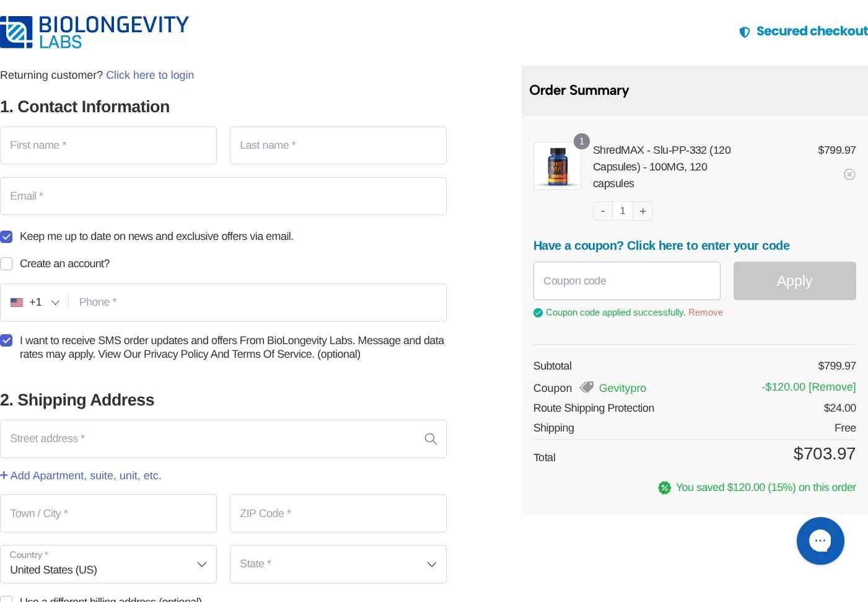Click the Order Summary heading
Image resolution: width=868 pixels, height=602 pixels.
pyautogui.click(x=579, y=91)
